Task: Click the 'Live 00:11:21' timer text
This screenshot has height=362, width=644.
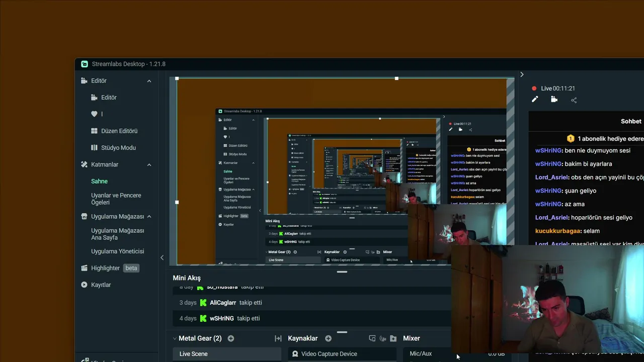Action: [558, 88]
